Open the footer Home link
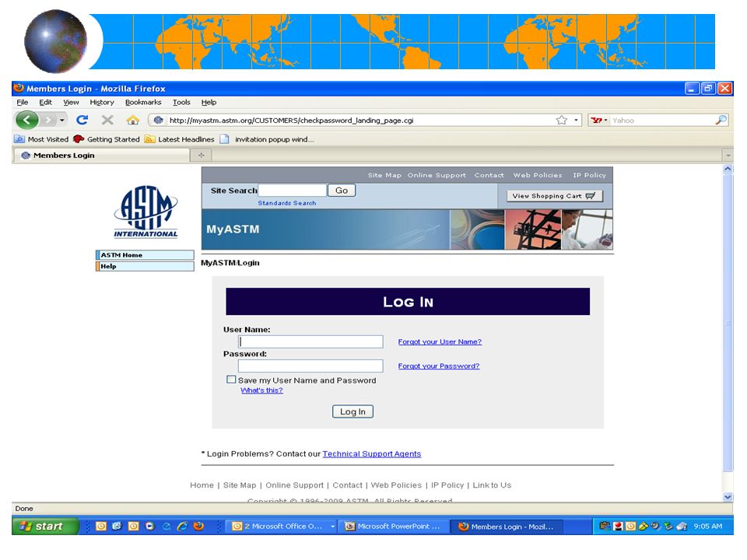The height and width of the screenshot is (560, 747). click(x=202, y=485)
